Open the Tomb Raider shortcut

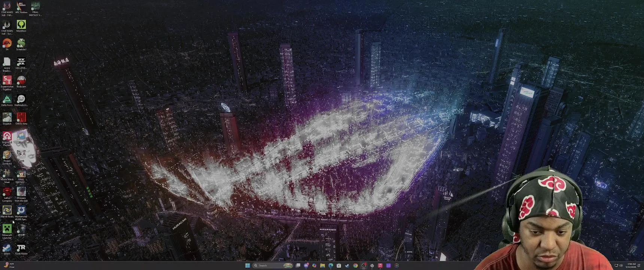point(21,249)
